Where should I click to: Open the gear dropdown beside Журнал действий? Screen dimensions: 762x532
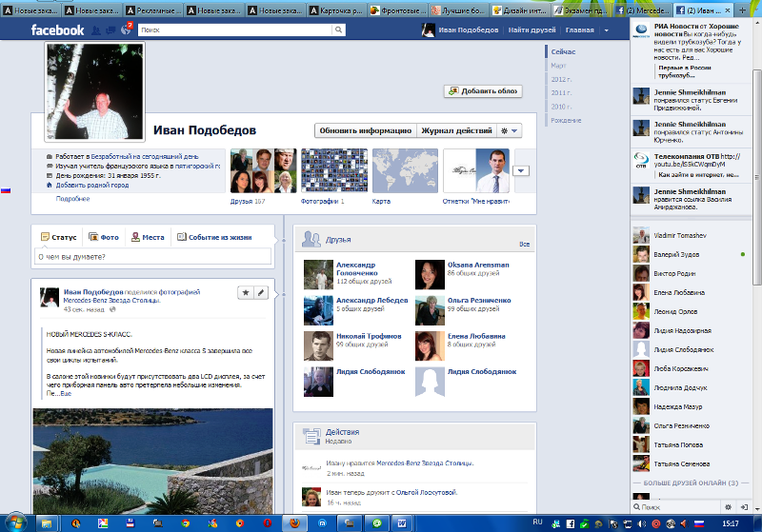coord(510,130)
